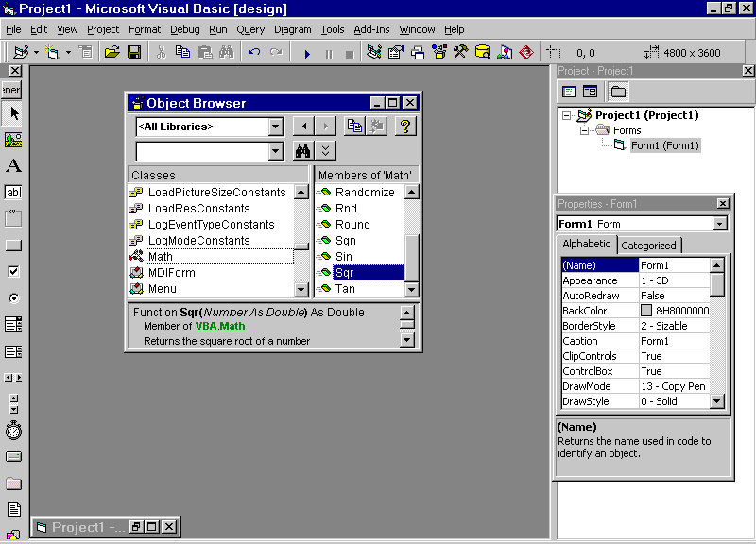Click the Members list down scroll arrow
756x544 pixels.
tap(412, 289)
